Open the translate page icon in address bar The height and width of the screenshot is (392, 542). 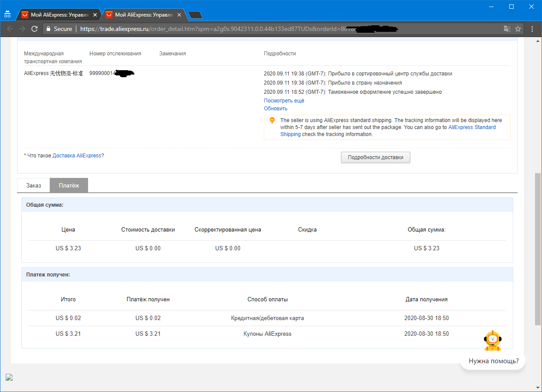507,29
